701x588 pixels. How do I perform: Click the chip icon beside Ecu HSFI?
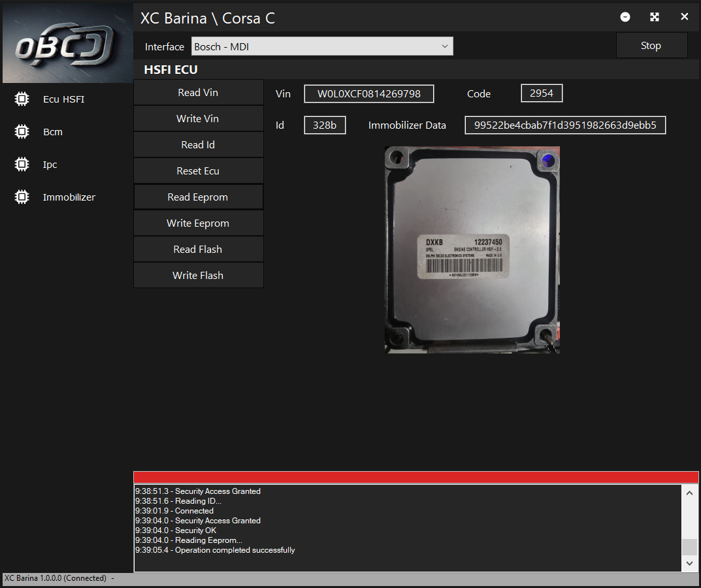[x=22, y=99]
